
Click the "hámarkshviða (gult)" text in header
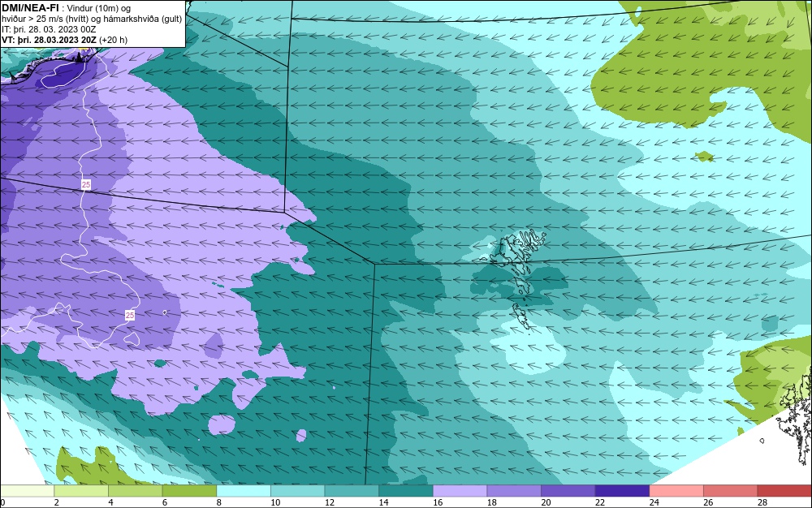pos(138,19)
